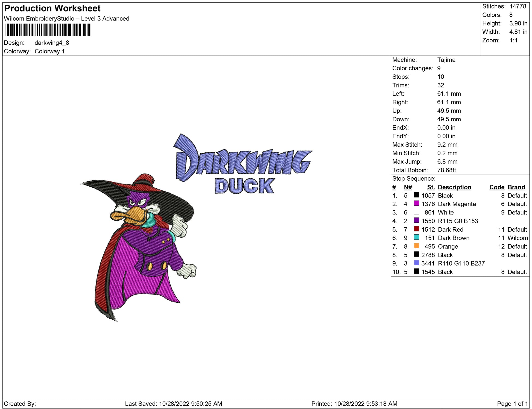Click the Orange color swatch
This screenshot has height=409, width=532.
[x=416, y=246]
